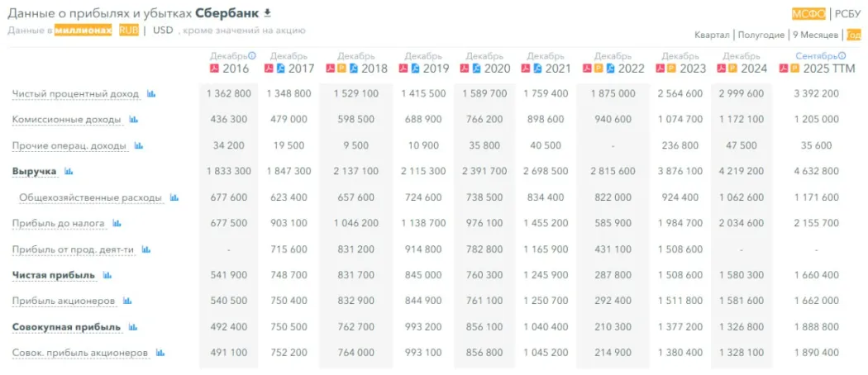This screenshot has width=868, height=375.
Task: Open the миллионах units selector
Action: coord(83,31)
